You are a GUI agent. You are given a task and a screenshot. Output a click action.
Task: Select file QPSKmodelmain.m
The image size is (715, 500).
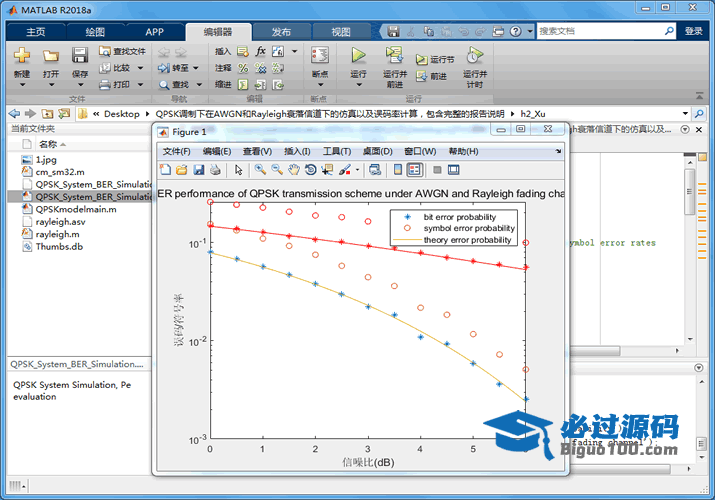tap(76, 209)
